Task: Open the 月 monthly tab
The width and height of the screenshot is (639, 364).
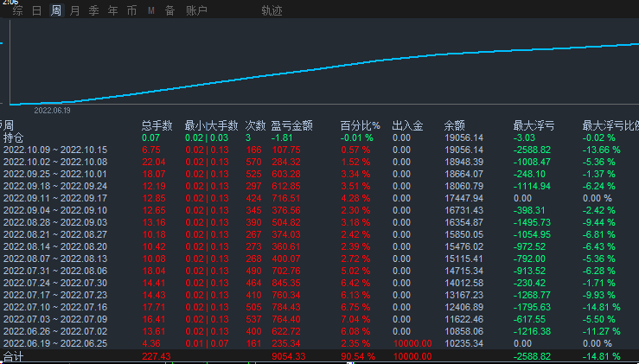Action: [74, 10]
